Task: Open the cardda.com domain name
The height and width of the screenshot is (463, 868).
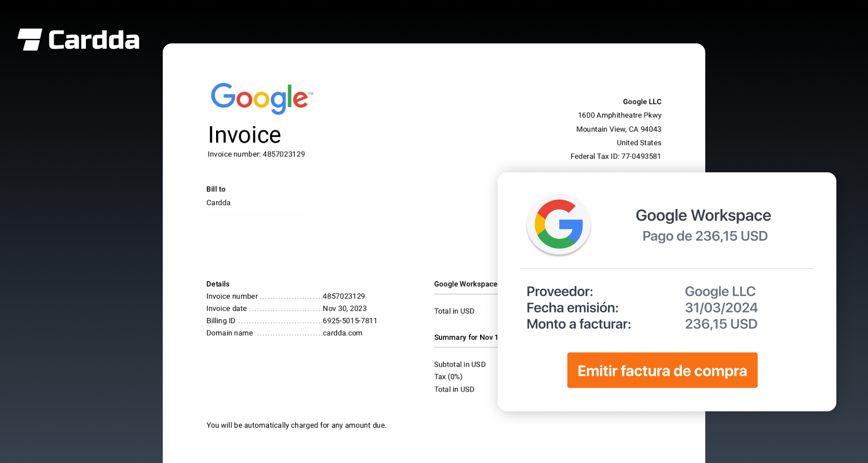Action: 342,333
